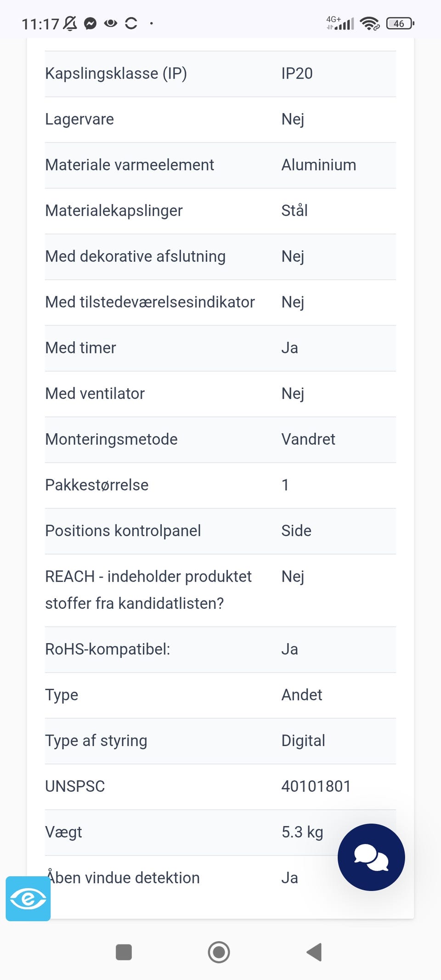The width and height of the screenshot is (441, 980).
Task: Tap the battery indicator in status bar
Action: pyautogui.click(x=400, y=23)
